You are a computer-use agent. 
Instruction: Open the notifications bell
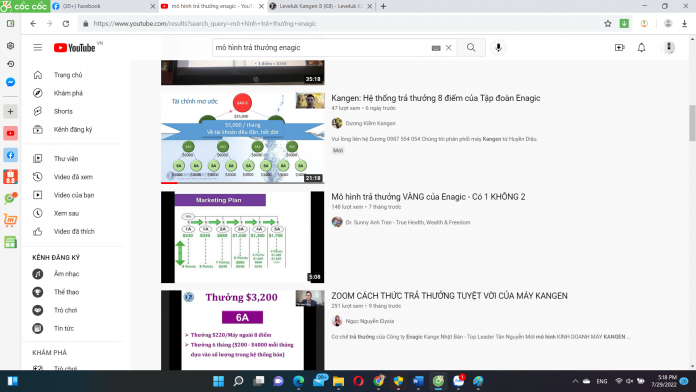pos(641,48)
